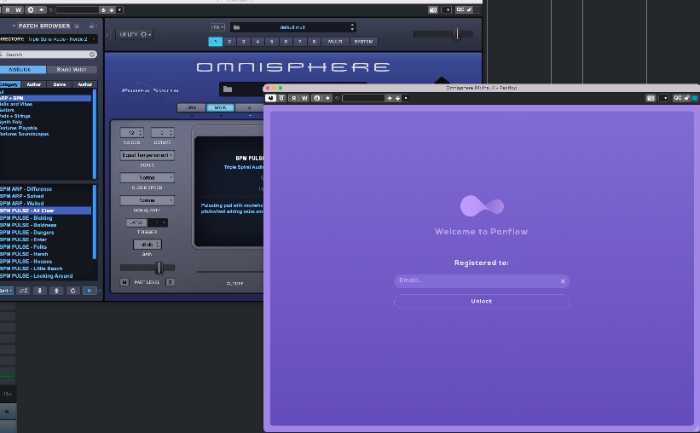The image size is (700, 433).
Task: Select patch BPM PULSE - All Clear
Action: (46, 210)
